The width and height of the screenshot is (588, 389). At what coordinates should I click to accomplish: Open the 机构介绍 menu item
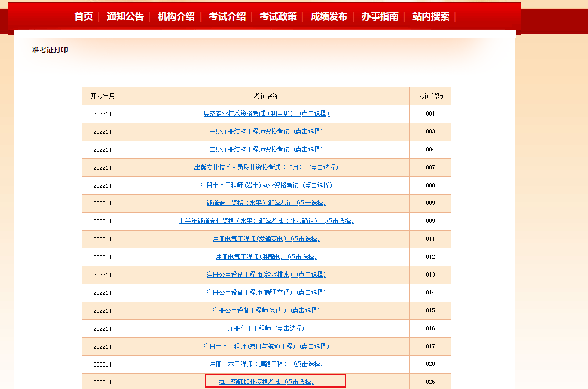pos(176,16)
